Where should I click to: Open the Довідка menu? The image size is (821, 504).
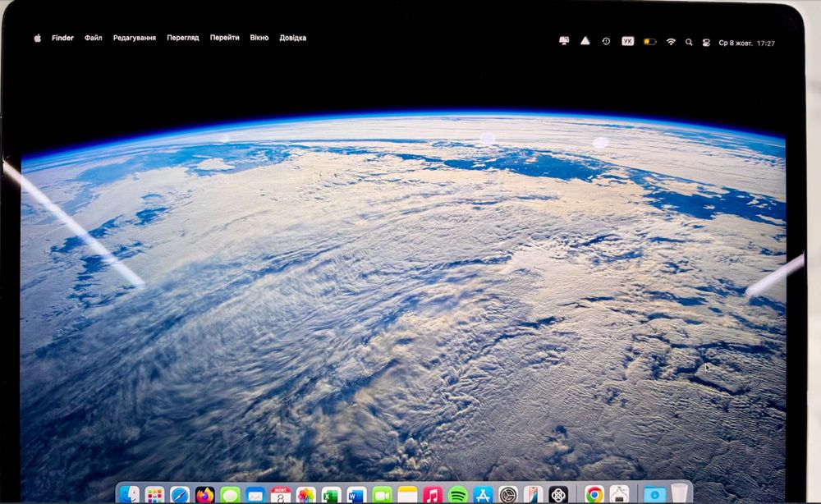[x=293, y=38]
